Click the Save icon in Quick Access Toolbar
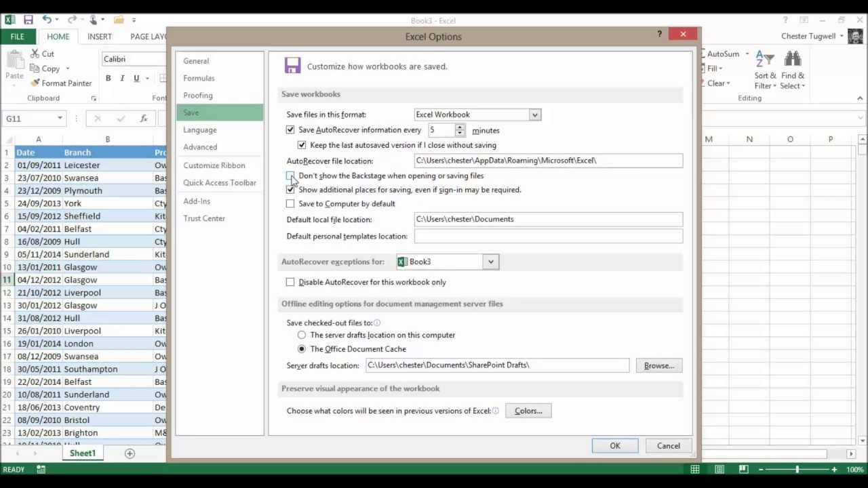 click(x=28, y=20)
